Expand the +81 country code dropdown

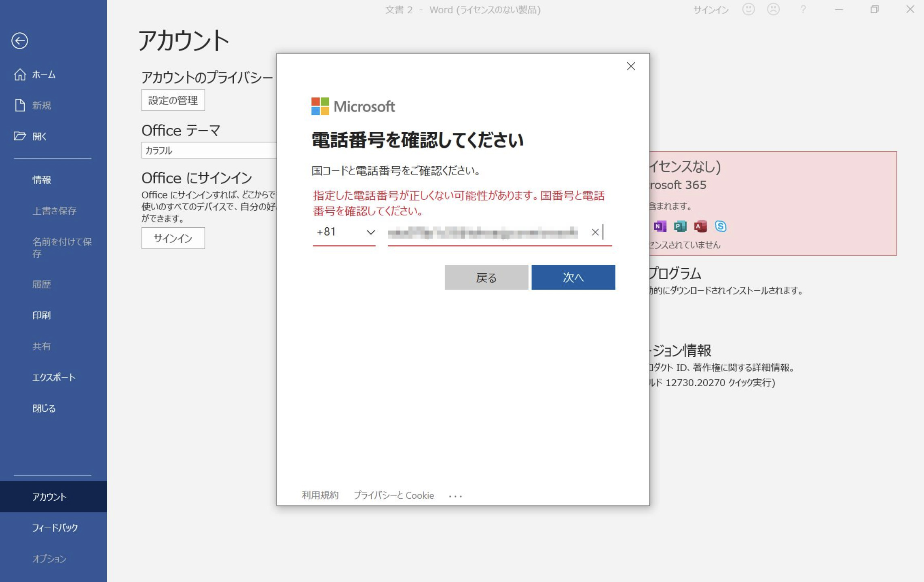(344, 232)
